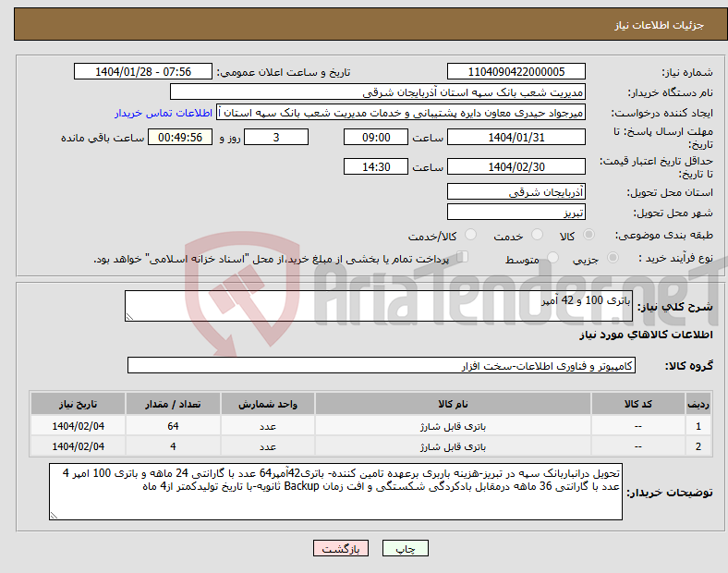Click the resize handle of description textarea

129,317
